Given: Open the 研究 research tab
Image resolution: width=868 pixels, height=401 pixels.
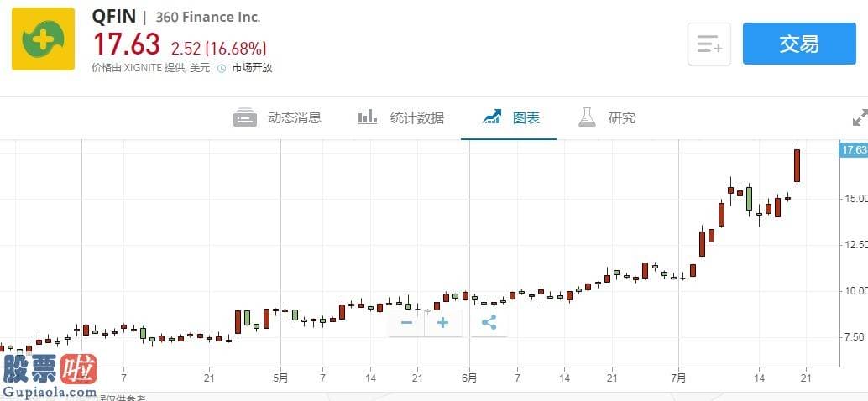Looking at the screenshot, I should tap(607, 117).
